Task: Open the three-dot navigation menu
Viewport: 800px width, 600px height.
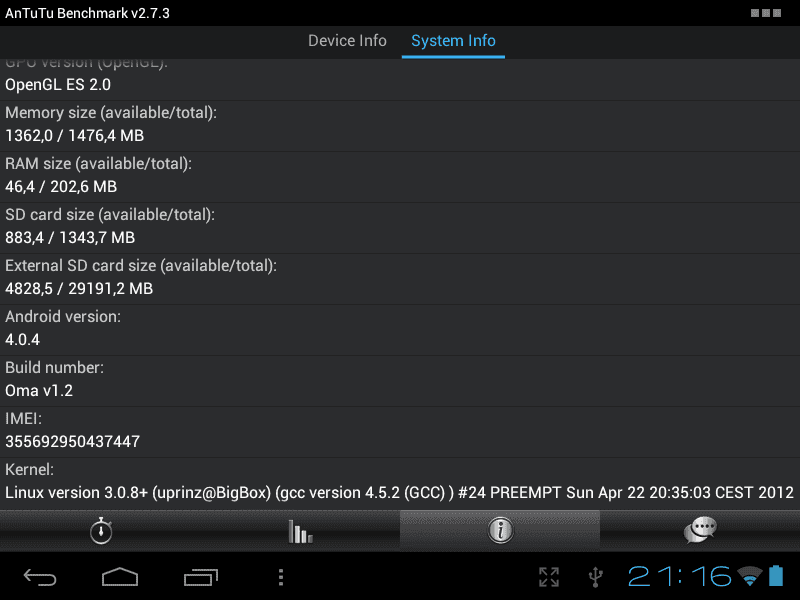Action: pos(281,577)
